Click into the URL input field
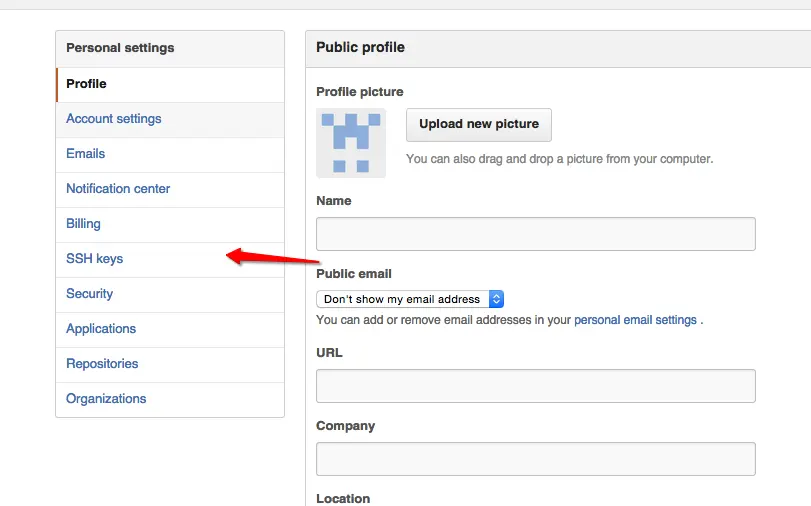This screenshot has width=811, height=506. (x=535, y=386)
